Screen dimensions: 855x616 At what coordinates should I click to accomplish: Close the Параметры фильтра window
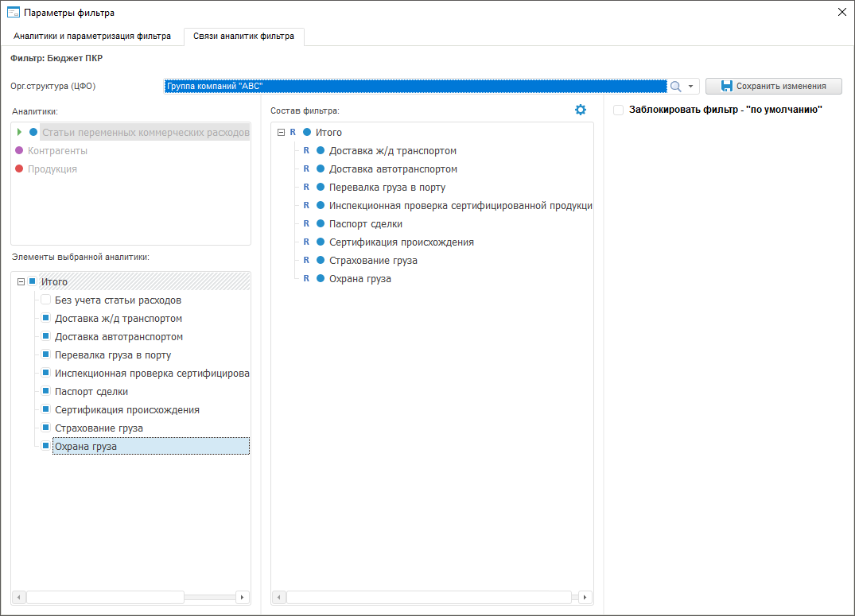pos(841,12)
